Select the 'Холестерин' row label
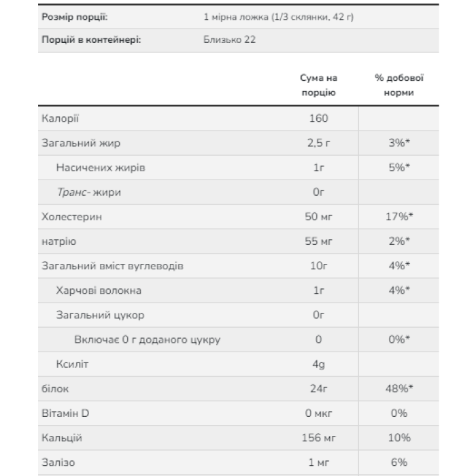476x476 pixels. tap(75, 217)
